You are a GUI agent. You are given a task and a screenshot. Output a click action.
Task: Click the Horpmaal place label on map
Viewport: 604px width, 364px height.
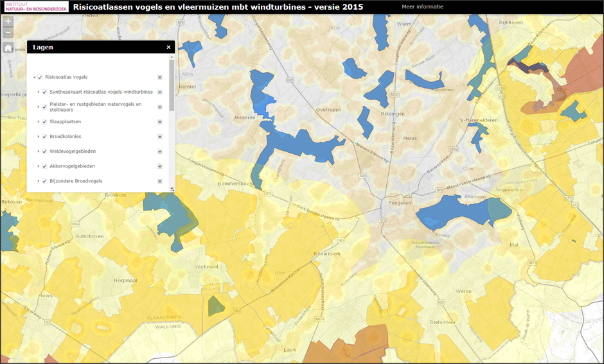(125, 281)
